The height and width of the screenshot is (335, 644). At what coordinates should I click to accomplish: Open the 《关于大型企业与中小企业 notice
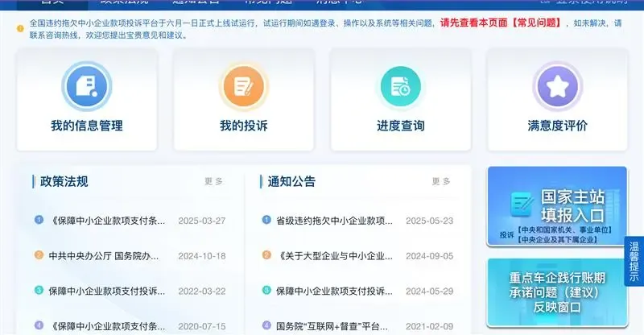335,256
